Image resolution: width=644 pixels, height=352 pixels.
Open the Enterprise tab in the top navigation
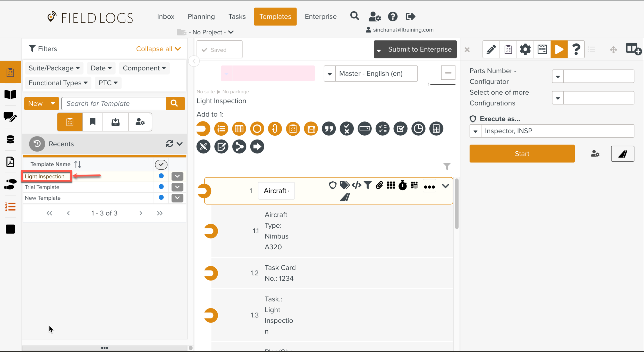click(x=321, y=16)
